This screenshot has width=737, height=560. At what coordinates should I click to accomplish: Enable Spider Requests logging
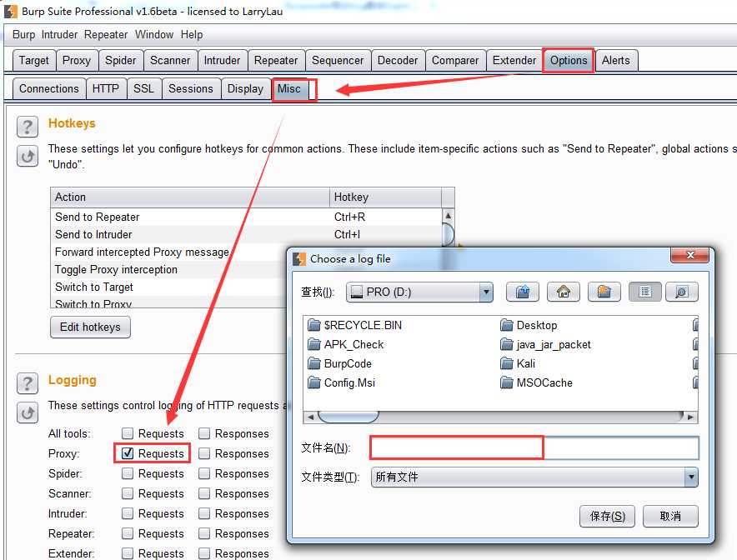tap(128, 473)
